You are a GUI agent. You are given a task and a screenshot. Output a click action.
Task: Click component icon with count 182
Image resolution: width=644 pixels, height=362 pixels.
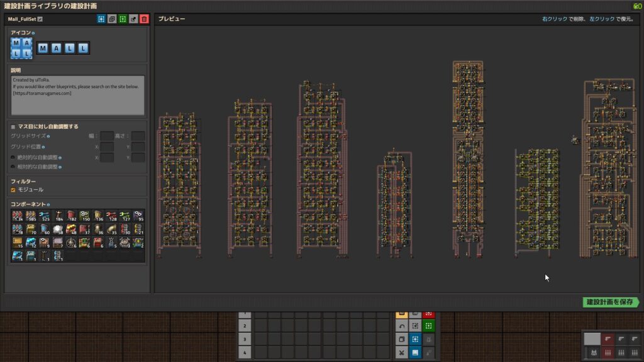(71, 216)
